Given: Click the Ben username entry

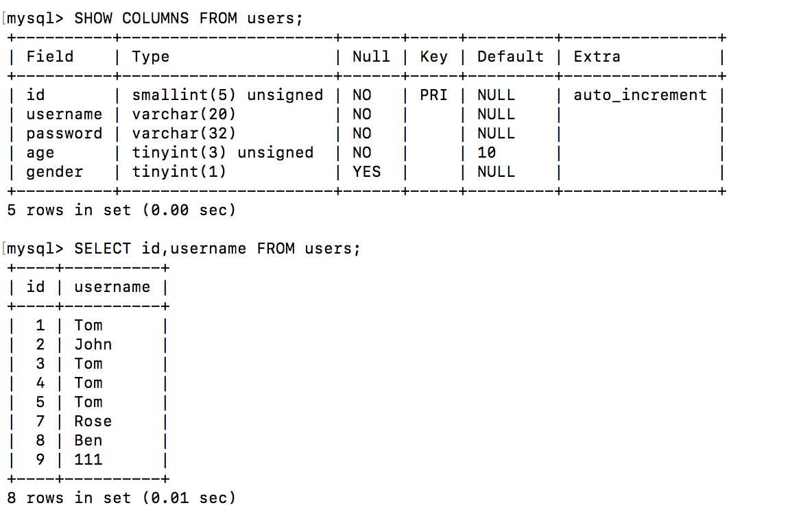Looking at the screenshot, I should (88, 441).
